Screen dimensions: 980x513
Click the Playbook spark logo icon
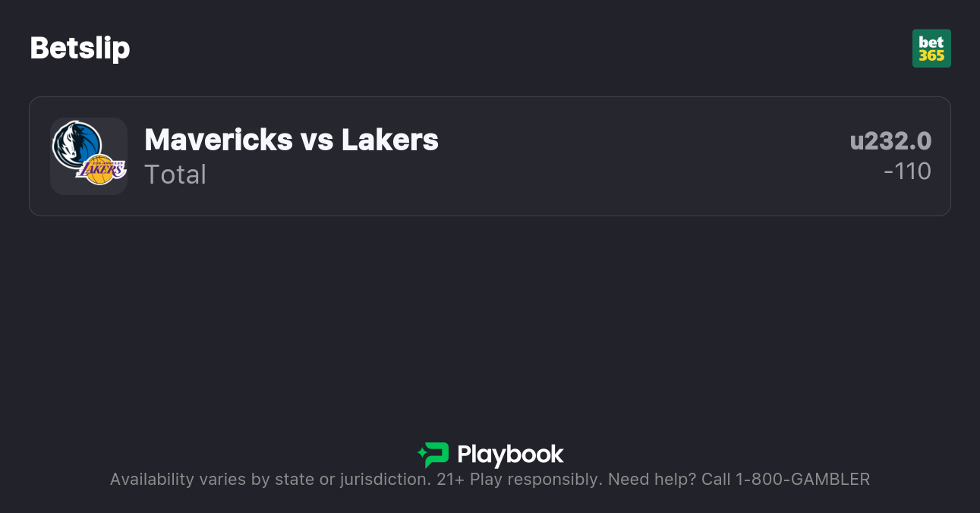[433, 454]
